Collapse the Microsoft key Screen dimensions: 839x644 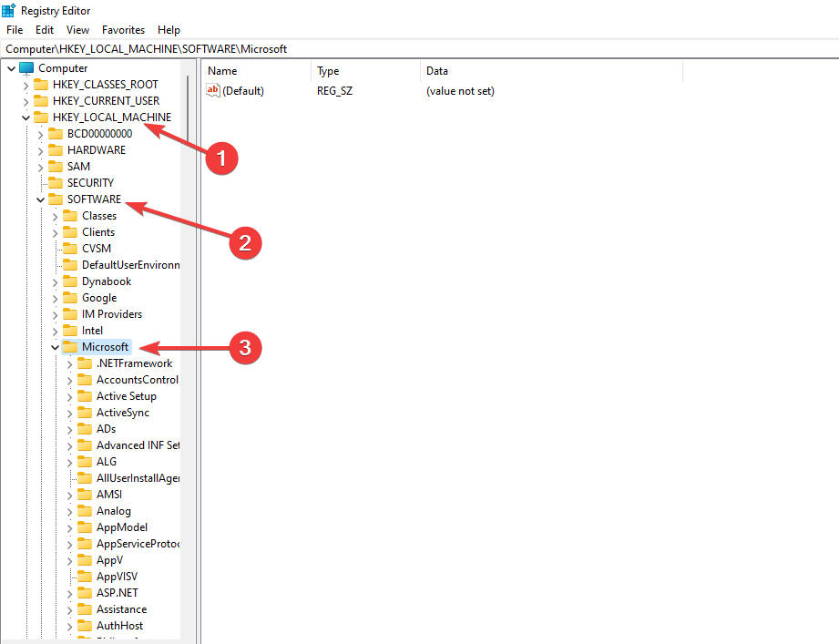(x=55, y=347)
